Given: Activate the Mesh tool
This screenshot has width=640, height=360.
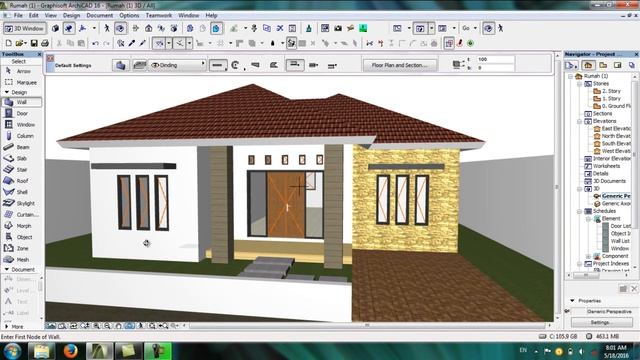Looking at the screenshot, I should 21,259.
